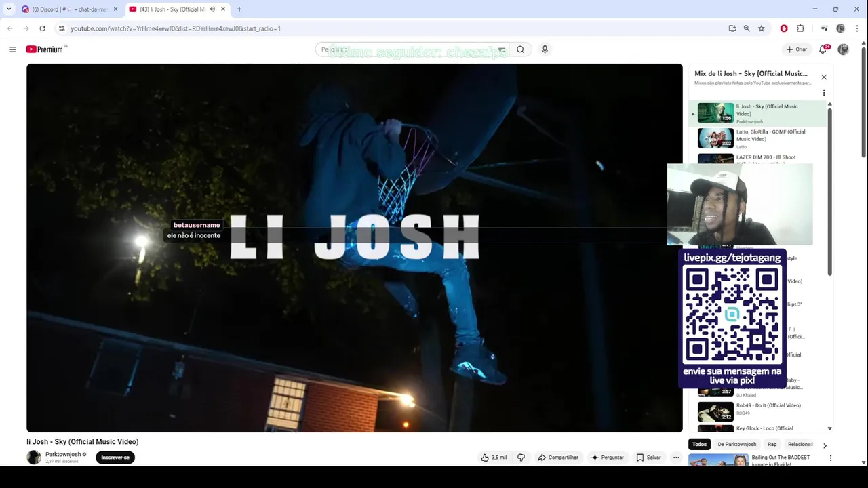This screenshot has width=868, height=488.
Task: Mute the YouTube tab via speaker icon
Action: (x=212, y=9)
